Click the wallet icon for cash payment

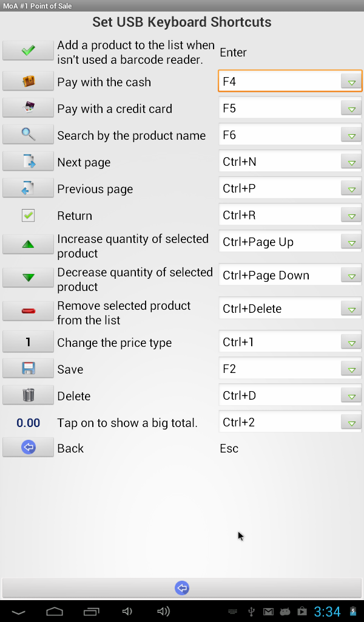click(28, 81)
